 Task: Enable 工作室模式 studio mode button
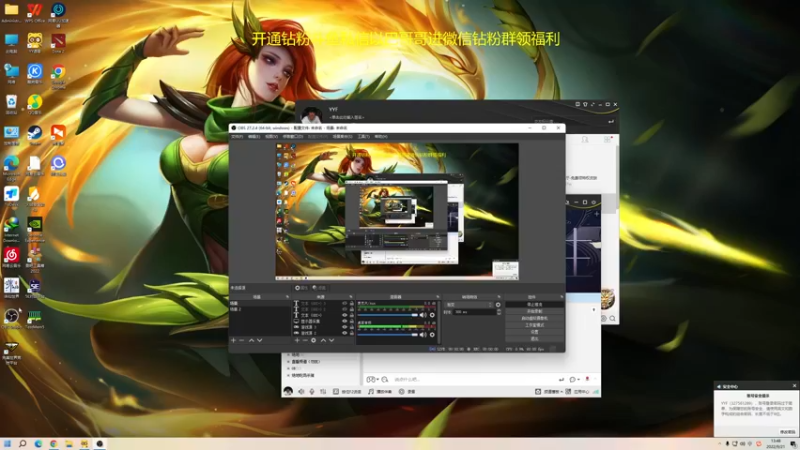534,324
